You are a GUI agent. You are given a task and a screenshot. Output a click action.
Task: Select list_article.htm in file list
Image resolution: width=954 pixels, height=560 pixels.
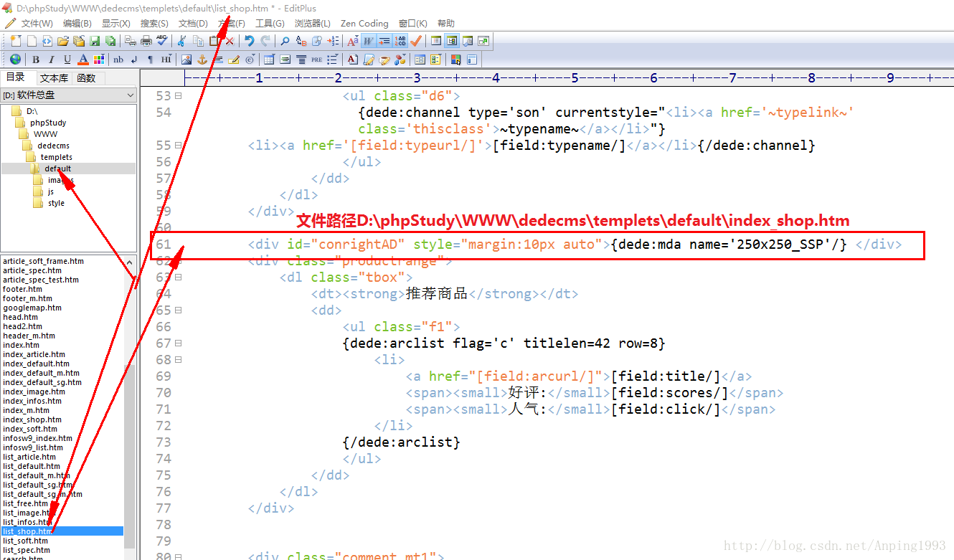point(29,457)
